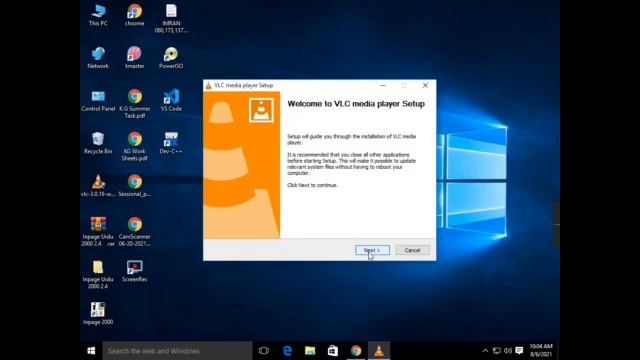Select the chrome desktop shortcut
Image resolution: width=640 pixels, height=360 pixels.
click(x=134, y=15)
